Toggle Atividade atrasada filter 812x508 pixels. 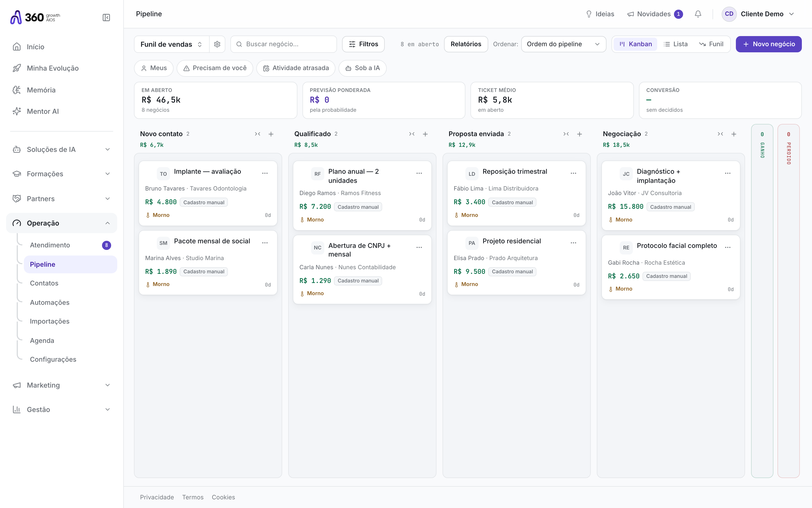pyautogui.click(x=296, y=68)
